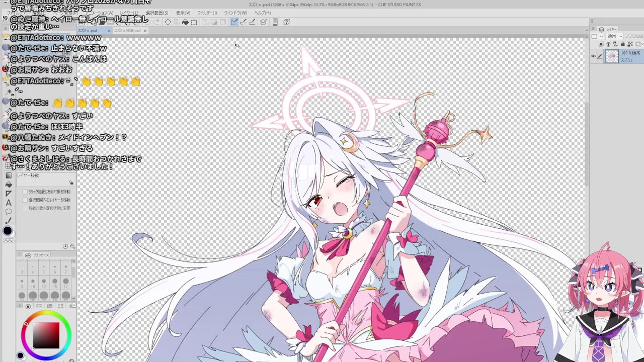
Task: Expand color panel tabs overflow dropdown
Action: (x=74, y=305)
